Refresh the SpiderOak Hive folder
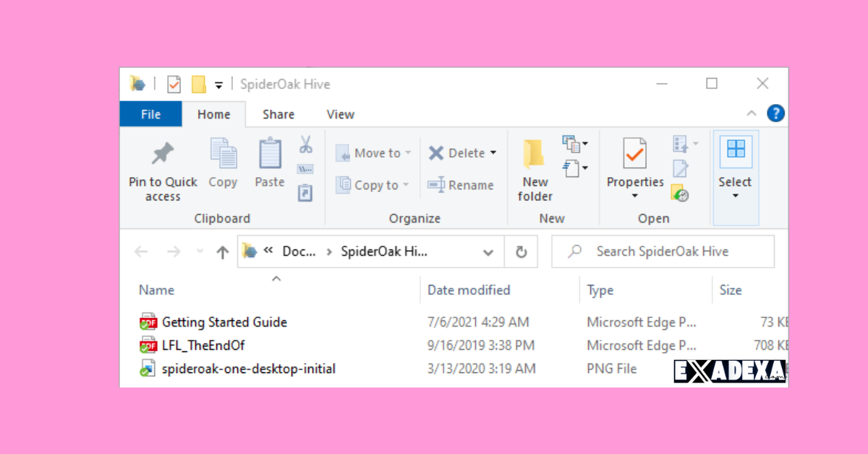 tap(522, 252)
